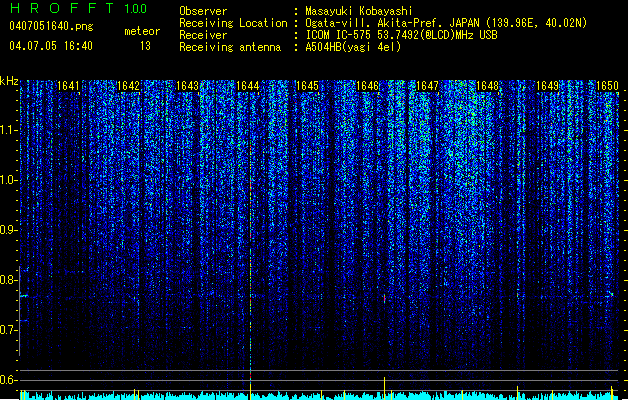The image size is (629, 400).
Task: Click the 0.6 frequency axis label
Action: pos(9,380)
